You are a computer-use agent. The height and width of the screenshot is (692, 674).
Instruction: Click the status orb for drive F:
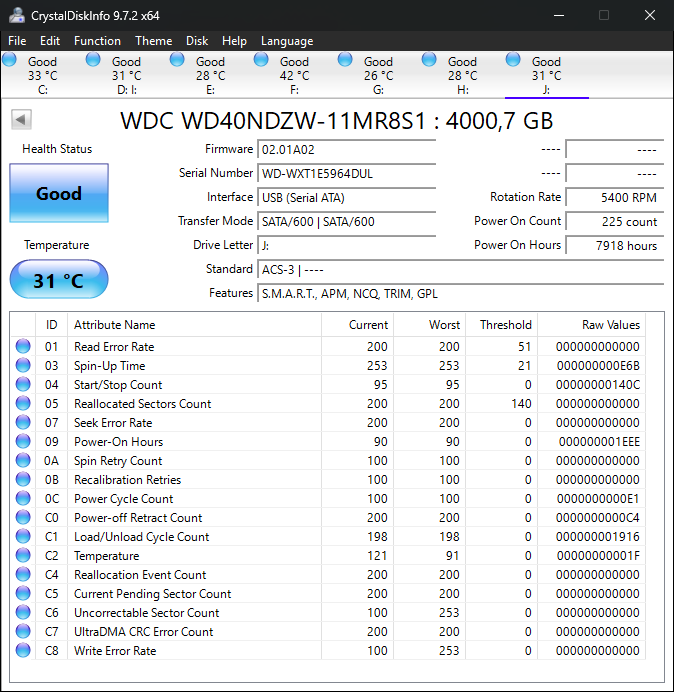262,60
